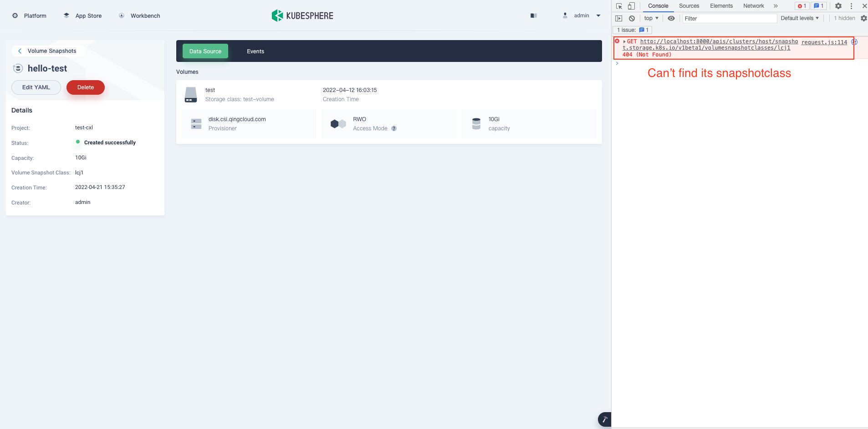The image size is (868, 429).
Task: Toggle DevTools device toolbar icon
Action: [631, 6]
